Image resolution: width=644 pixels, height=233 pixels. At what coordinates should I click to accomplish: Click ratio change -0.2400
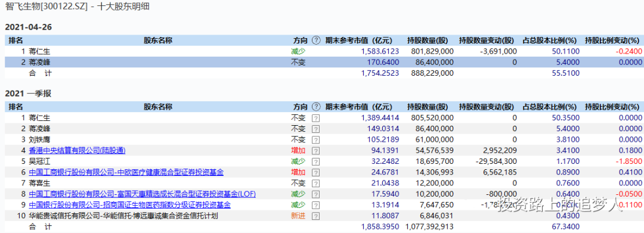[629, 52]
